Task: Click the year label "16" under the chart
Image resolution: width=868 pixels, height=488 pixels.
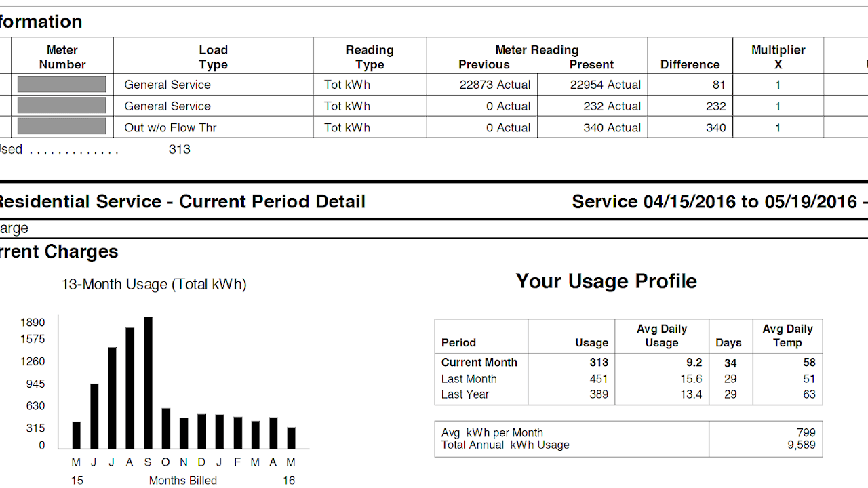Action: click(289, 481)
